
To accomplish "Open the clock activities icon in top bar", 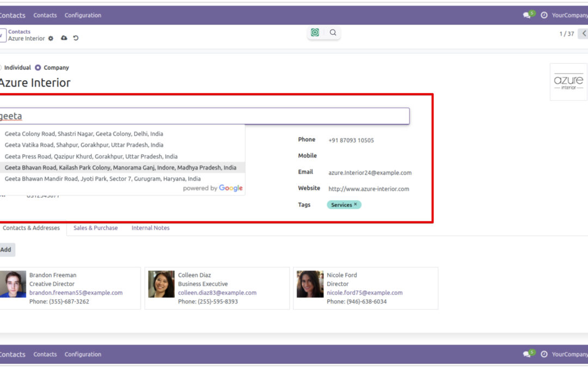I will (x=544, y=15).
